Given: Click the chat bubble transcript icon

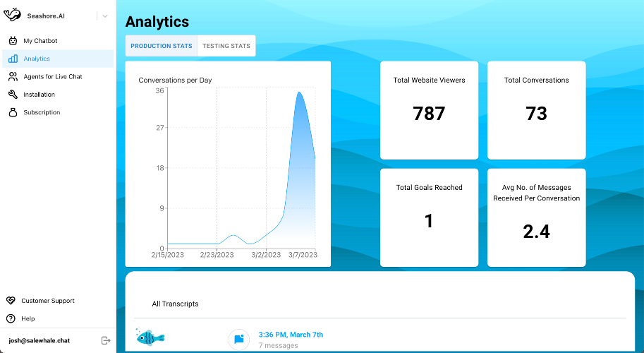Looking at the screenshot, I should (x=239, y=340).
